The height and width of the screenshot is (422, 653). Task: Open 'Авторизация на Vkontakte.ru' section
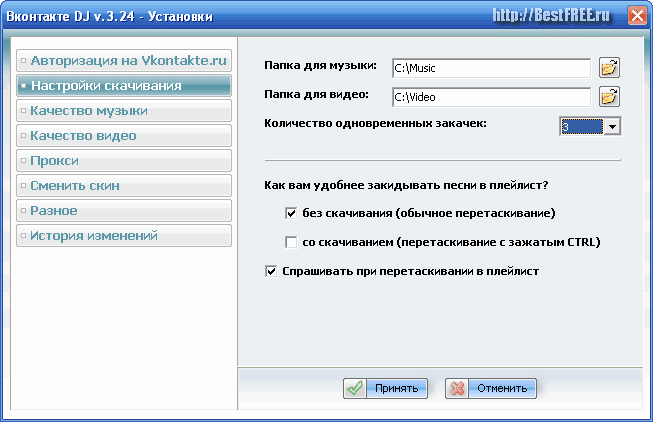tap(124, 61)
